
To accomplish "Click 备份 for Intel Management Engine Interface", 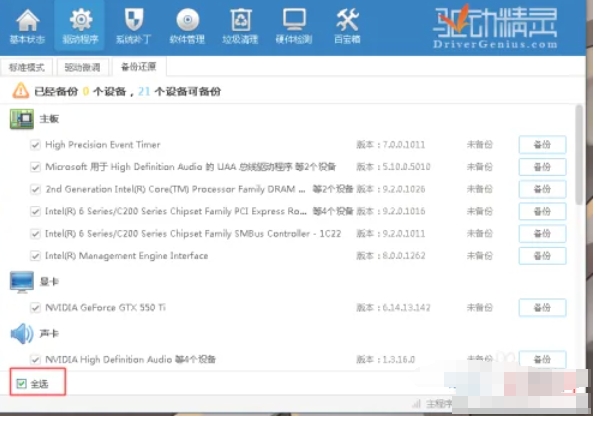I will 543,256.
